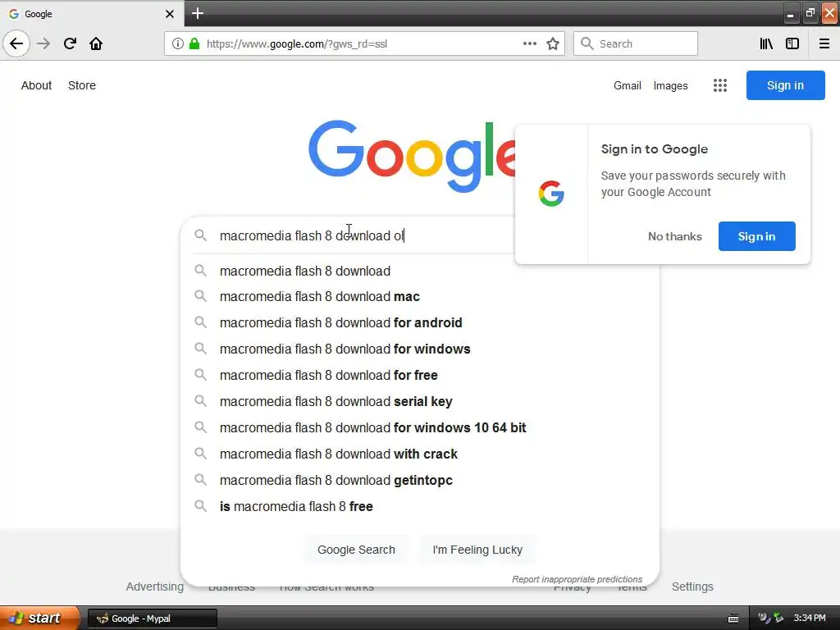Focus the browser toolbar Search field

[x=636, y=43]
